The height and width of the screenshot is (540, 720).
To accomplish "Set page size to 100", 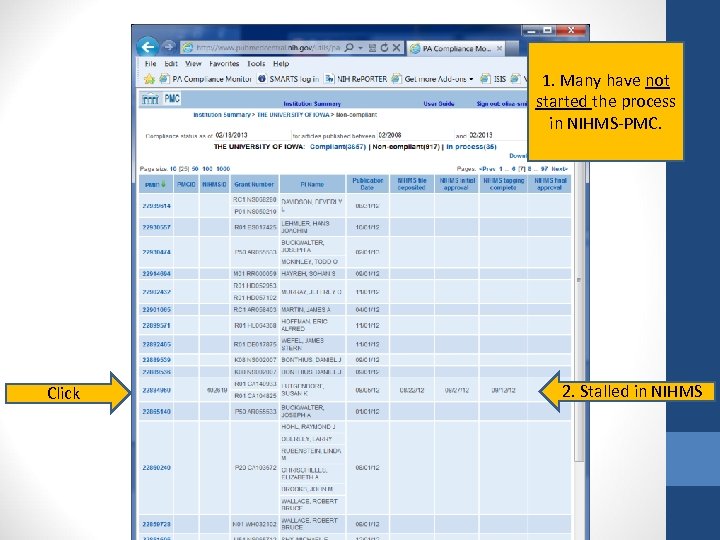I will pos(208,169).
